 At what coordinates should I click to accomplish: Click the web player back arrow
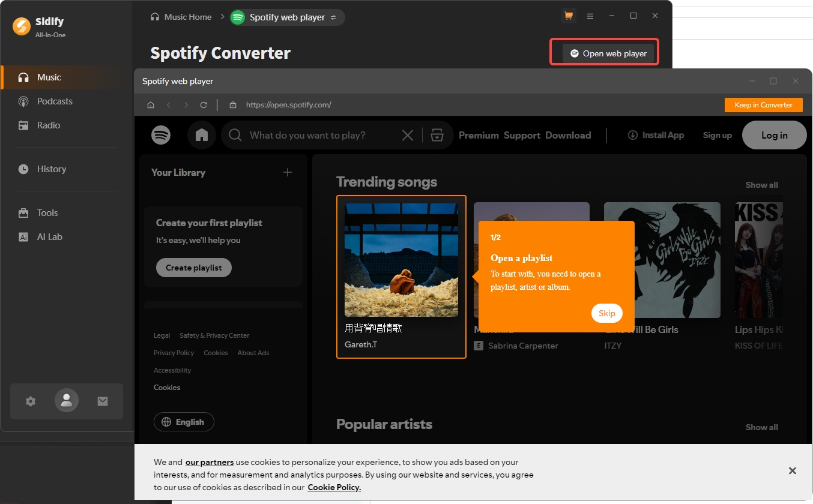(x=169, y=105)
